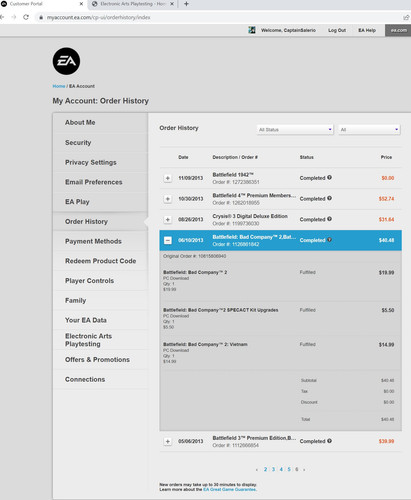
Task: Show status info for Battlefield 1942 order
Action: [329, 177]
